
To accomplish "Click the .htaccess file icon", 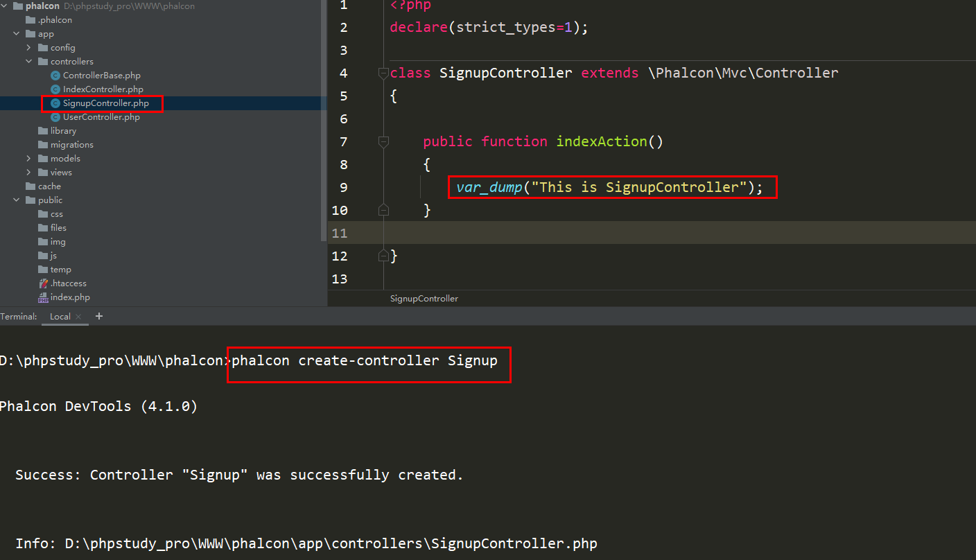I will pos(43,283).
